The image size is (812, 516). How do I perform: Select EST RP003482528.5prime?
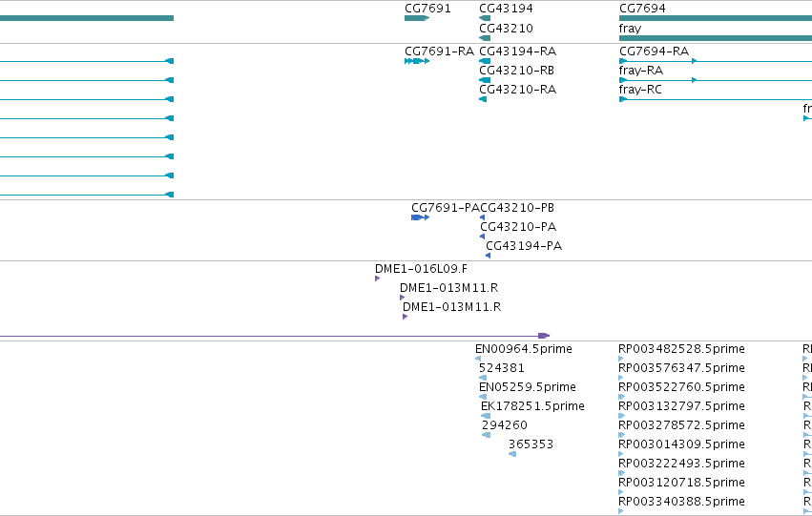pos(681,349)
